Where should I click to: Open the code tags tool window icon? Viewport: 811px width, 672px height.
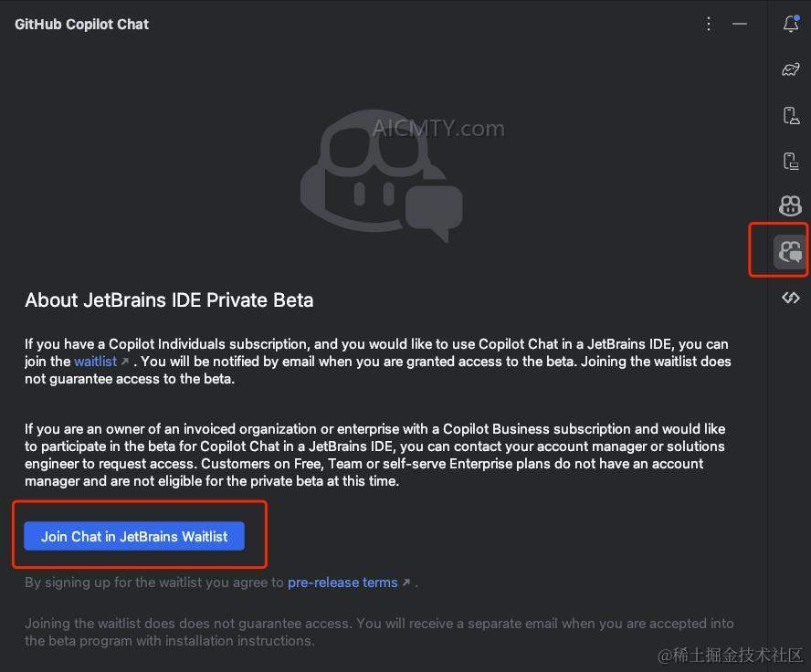click(791, 298)
